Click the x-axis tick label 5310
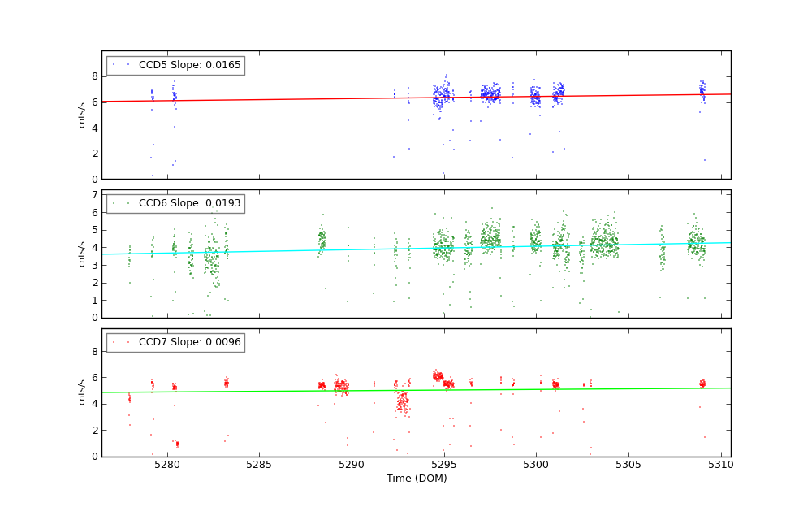 721,465
